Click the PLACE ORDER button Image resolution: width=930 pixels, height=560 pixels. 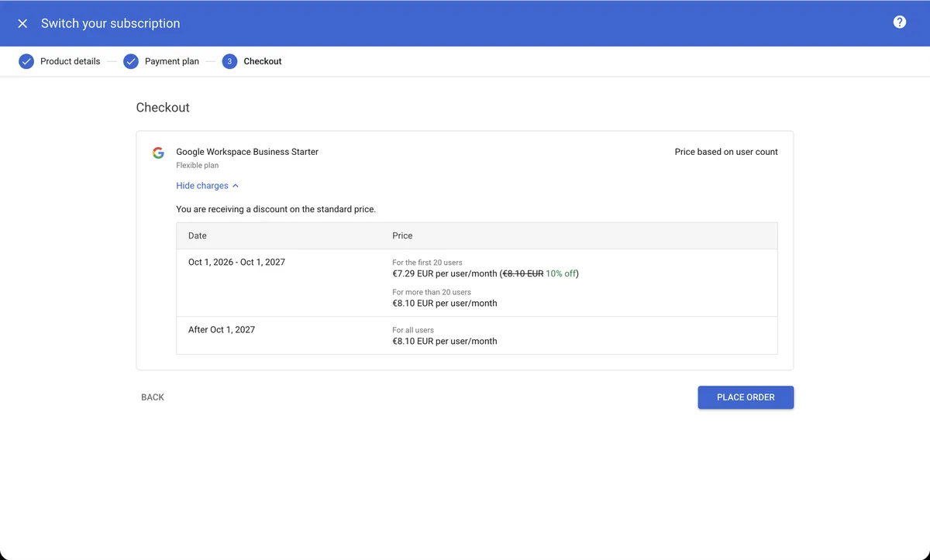click(x=746, y=397)
